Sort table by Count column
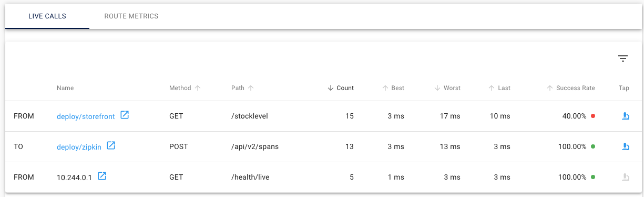Image resolution: width=644 pixels, height=197 pixels. coord(340,88)
